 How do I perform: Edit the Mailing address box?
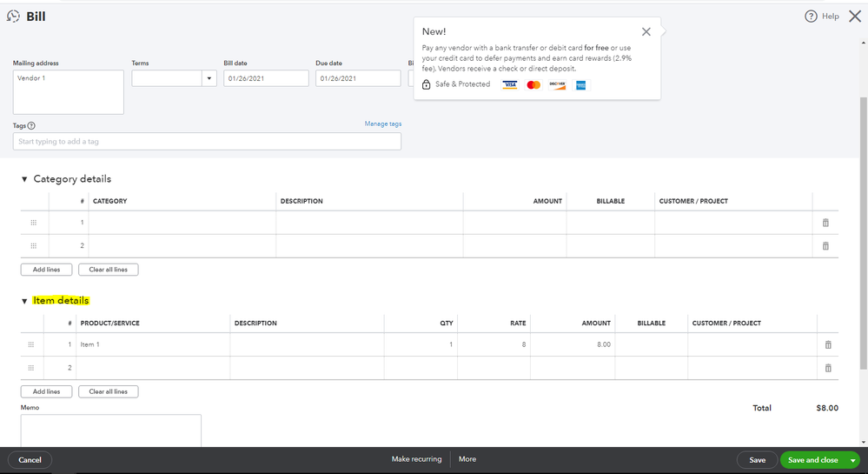tap(68, 92)
